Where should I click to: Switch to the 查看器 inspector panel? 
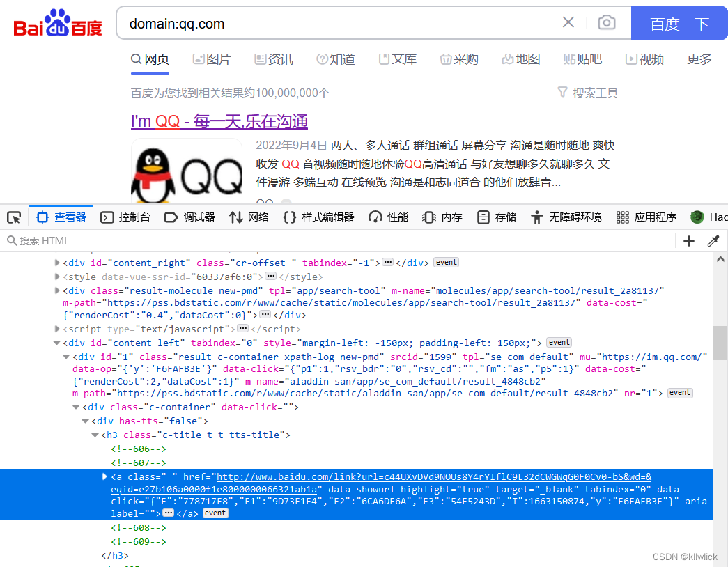click(x=61, y=217)
